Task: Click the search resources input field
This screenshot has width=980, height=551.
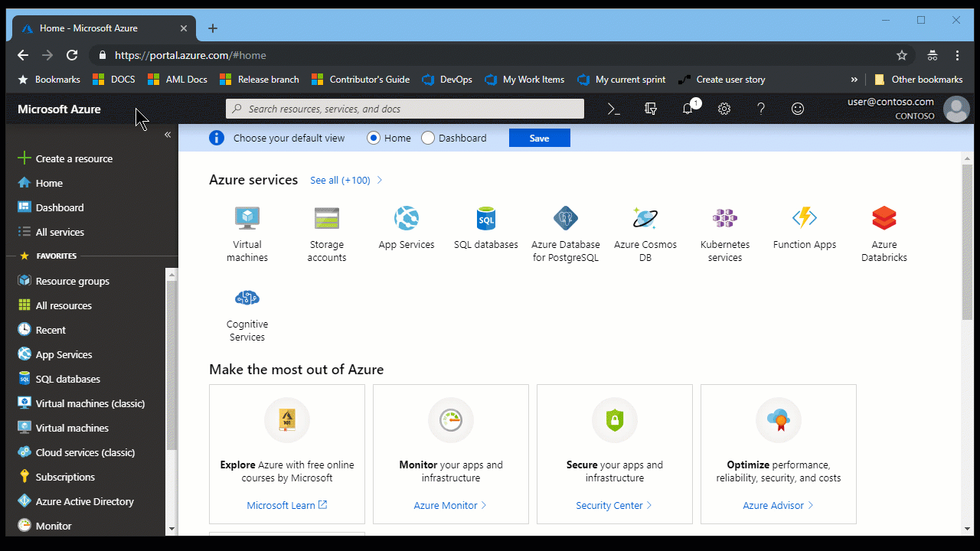Action: (x=406, y=109)
